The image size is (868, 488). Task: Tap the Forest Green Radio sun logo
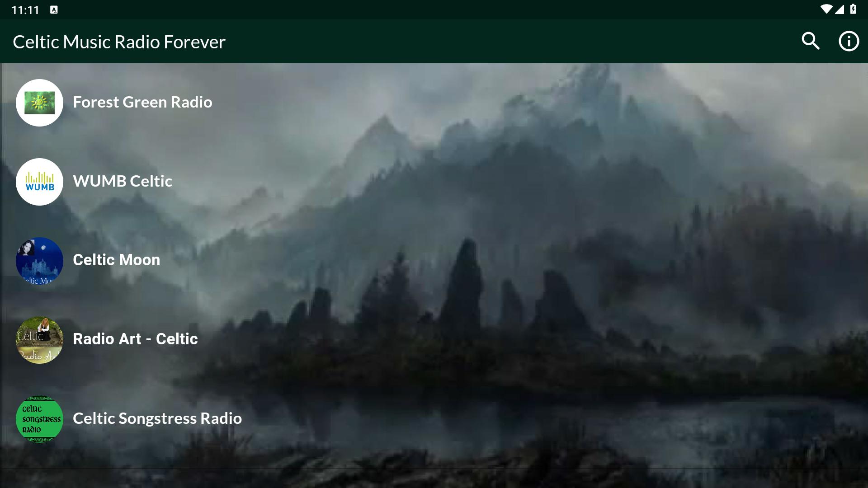click(39, 103)
